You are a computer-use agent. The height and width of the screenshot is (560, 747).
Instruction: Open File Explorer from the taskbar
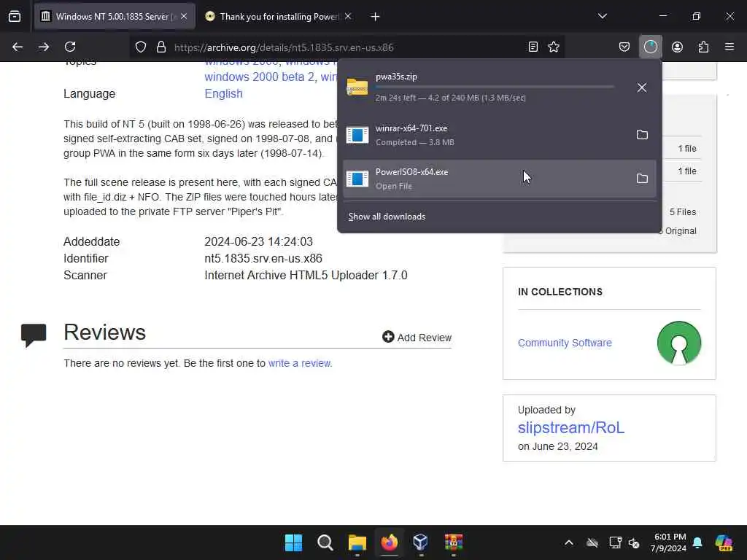[x=357, y=542]
